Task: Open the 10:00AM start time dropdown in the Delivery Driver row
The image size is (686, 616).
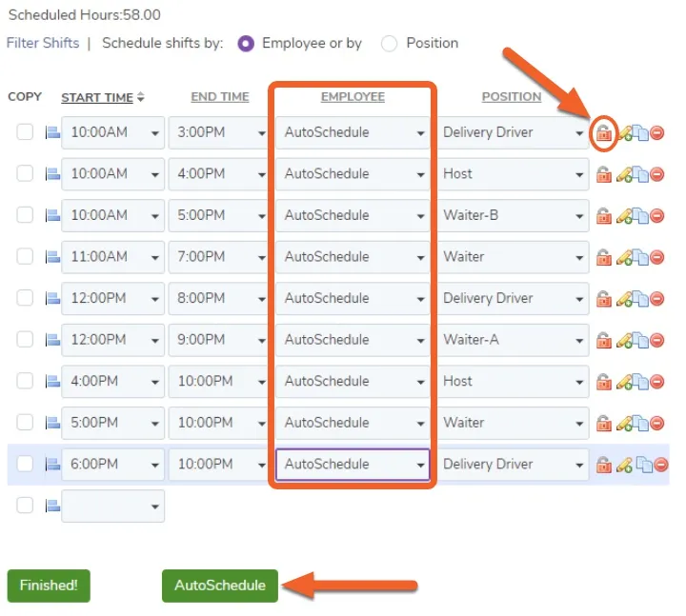Action: coord(112,132)
